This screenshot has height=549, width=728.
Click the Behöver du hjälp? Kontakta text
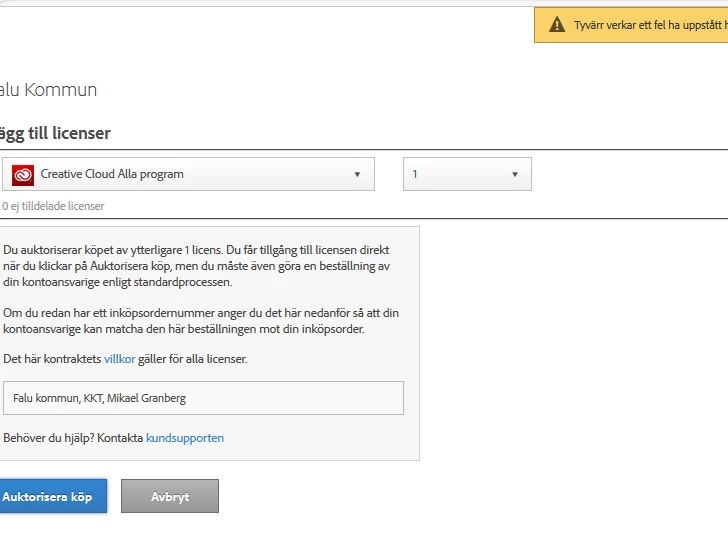(73, 438)
